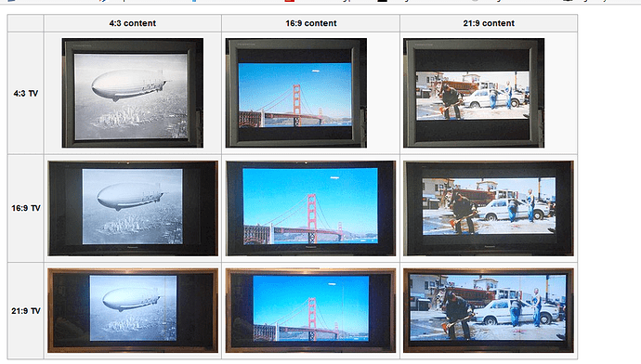The width and height of the screenshot is (641, 364).
Task: Open 21:9 street scene on 4:3 TV
Action: [x=474, y=93]
